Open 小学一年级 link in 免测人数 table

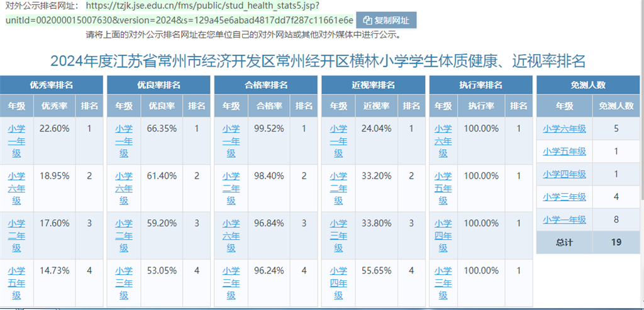click(564, 219)
